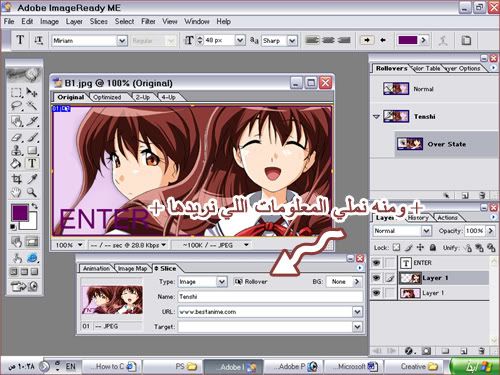Jump to Photoshop button in toolbox
This screenshot has height=375, width=500.
[x=24, y=286]
